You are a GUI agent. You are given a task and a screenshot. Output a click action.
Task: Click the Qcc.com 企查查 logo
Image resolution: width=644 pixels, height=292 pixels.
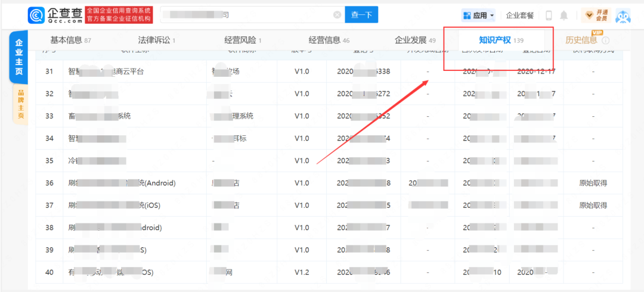[55, 15]
